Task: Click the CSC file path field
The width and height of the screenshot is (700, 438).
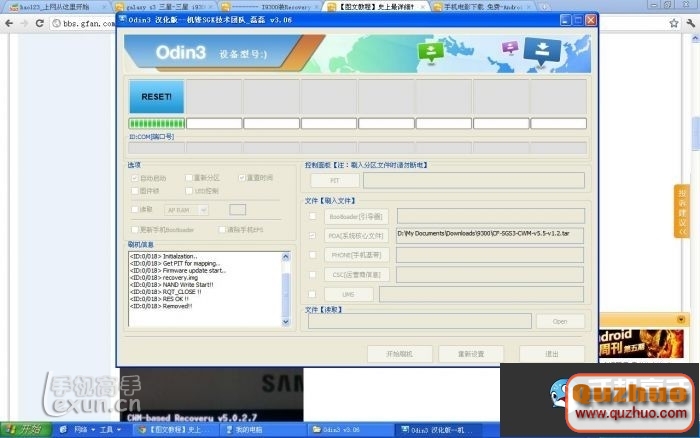Action: (x=490, y=275)
